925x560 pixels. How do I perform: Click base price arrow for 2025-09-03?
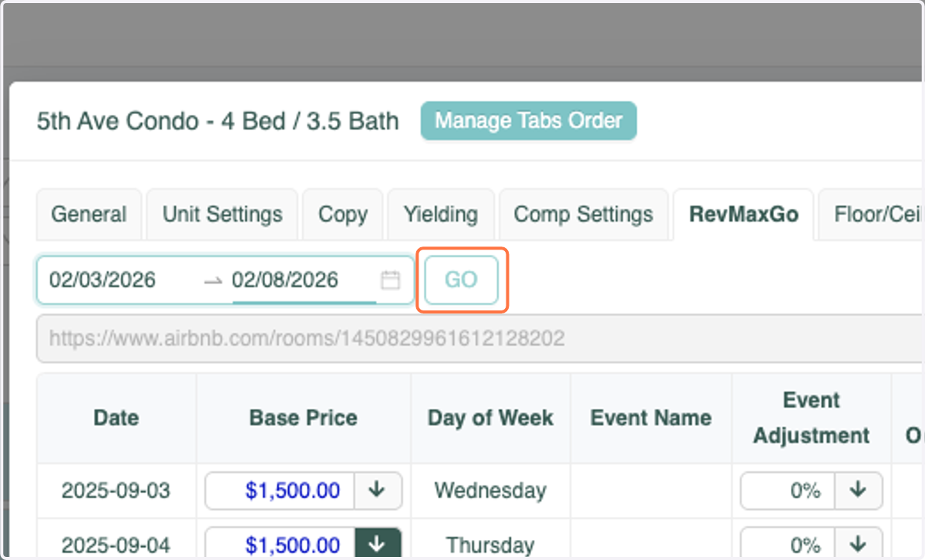point(378,491)
